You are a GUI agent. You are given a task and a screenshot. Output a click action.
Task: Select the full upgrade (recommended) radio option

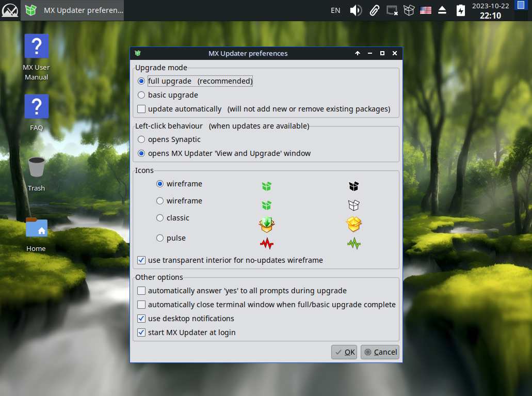(x=195, y=81)
